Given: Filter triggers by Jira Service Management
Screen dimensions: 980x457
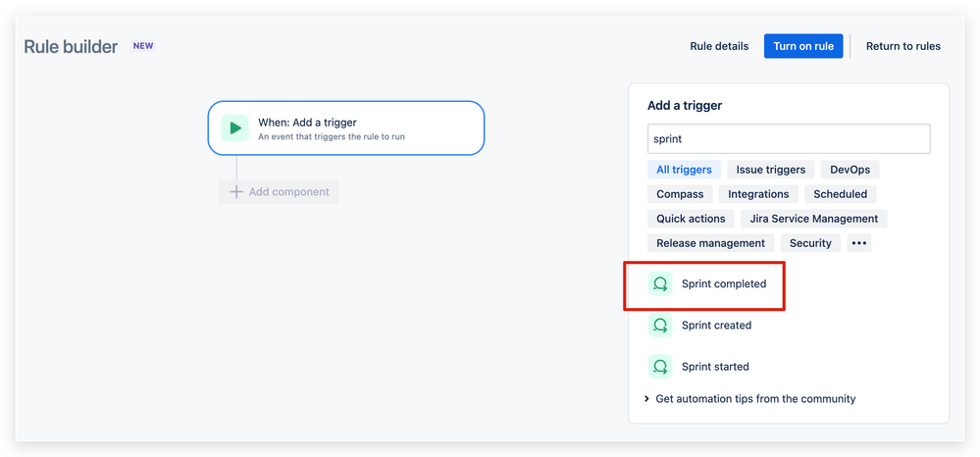Looking at the screenshot, I should tap(814, 219).
